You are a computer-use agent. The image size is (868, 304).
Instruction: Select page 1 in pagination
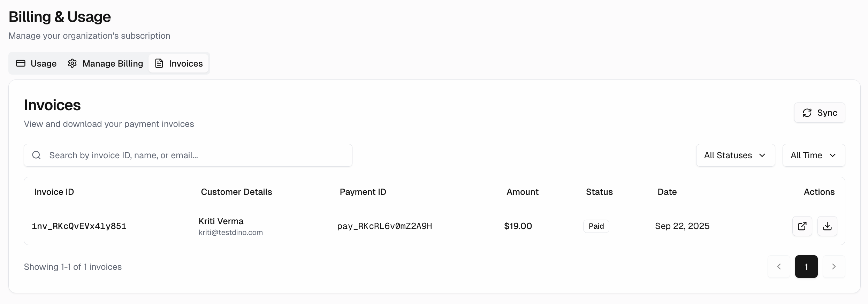pyautogui.click(x=806, y=267)
